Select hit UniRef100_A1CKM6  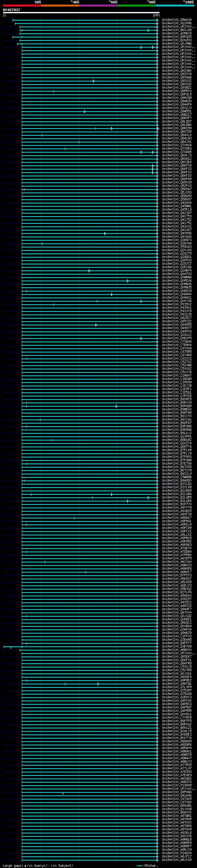click(x=176, y=23)
